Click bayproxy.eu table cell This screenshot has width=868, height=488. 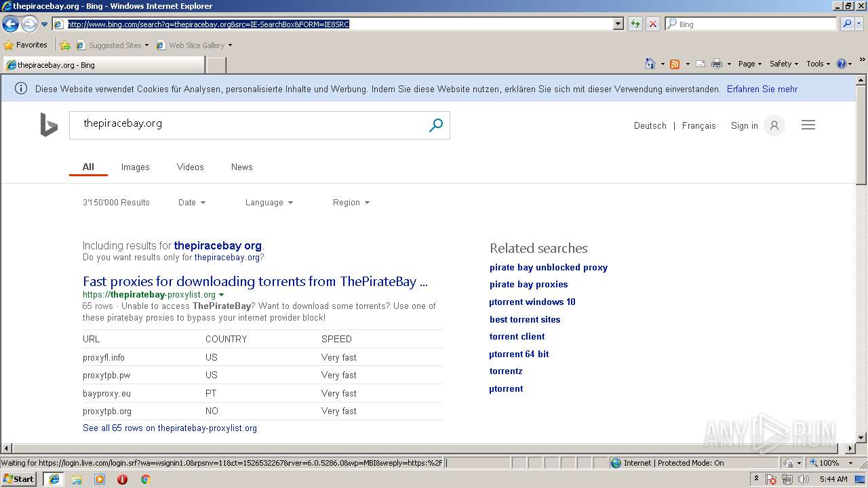click(106, 393)
